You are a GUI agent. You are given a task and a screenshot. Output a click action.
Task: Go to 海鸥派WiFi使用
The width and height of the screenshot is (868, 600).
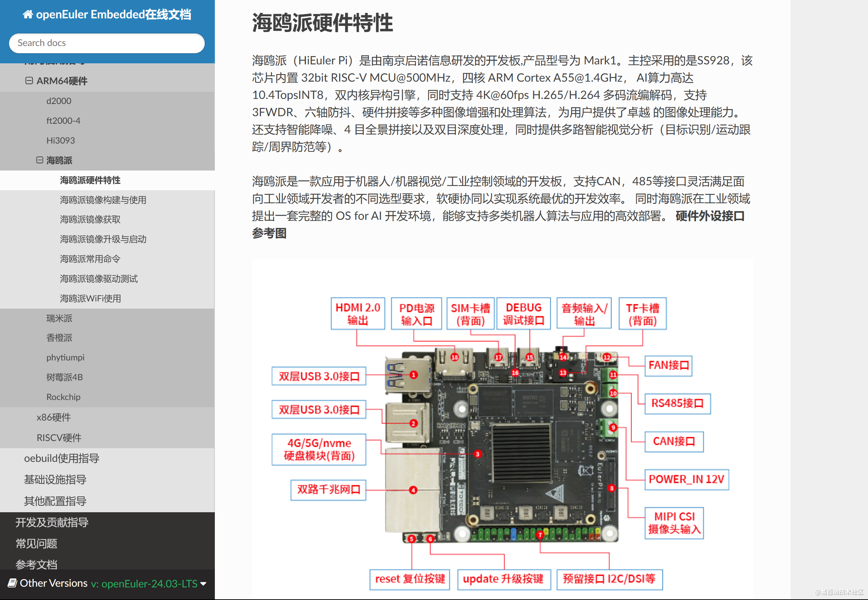tap(90, 299)
